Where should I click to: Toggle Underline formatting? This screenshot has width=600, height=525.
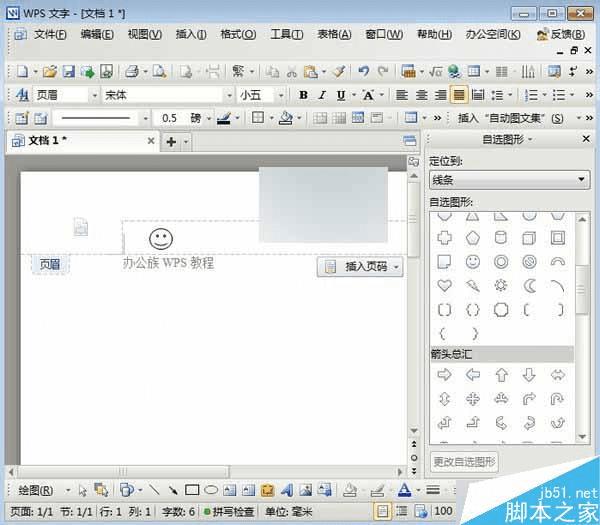pos(341,95)
